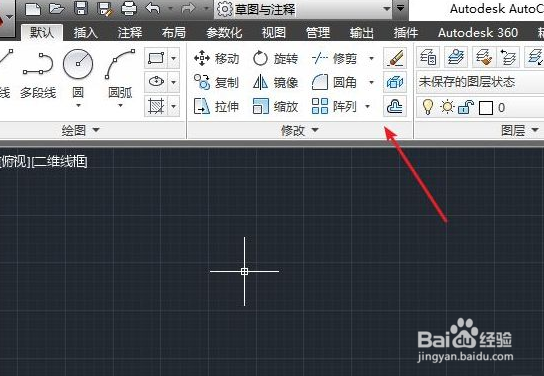Click the Redo arrow icon
Viewport: 544px width, 376px height.
[x=188, y=8]
